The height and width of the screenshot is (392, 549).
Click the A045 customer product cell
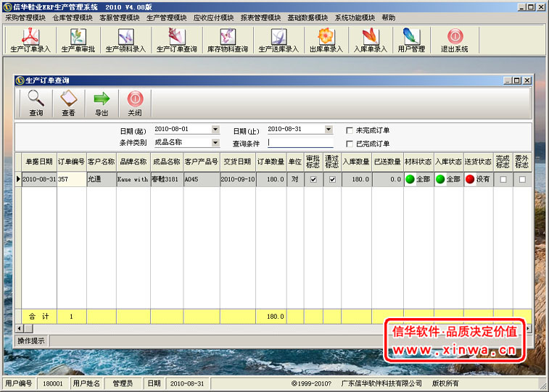202,180
